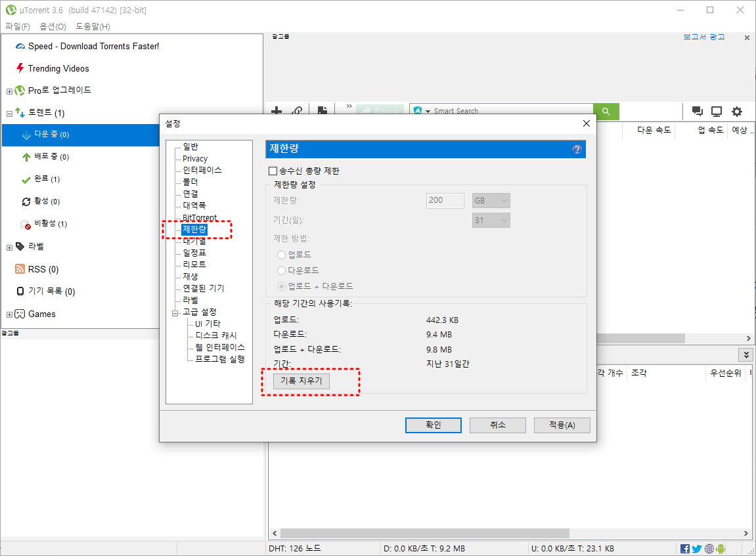Click the device list phone icon
This screenshot has width=756, height=556.
(20, 291)
